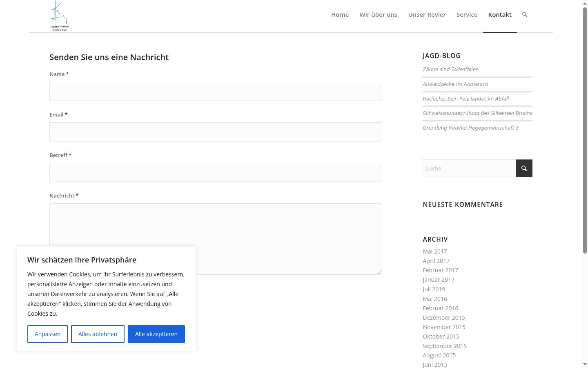Submit sidebar search with magnifier button
Screen dimensions: 588x368
point(524,168)
